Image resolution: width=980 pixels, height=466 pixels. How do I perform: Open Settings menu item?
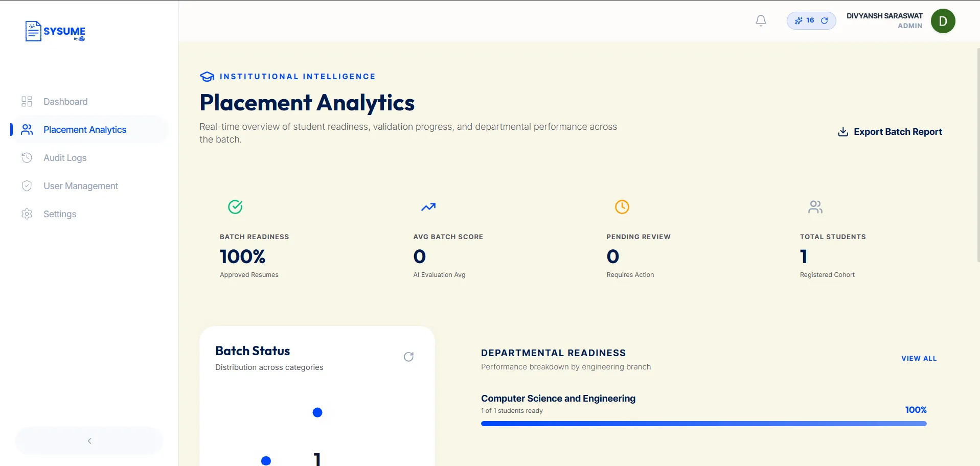click(x=60, y=214)
